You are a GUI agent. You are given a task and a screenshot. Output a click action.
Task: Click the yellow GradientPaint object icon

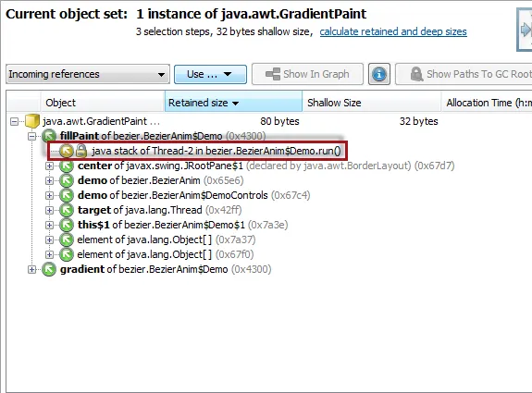(x=32, y=121)
